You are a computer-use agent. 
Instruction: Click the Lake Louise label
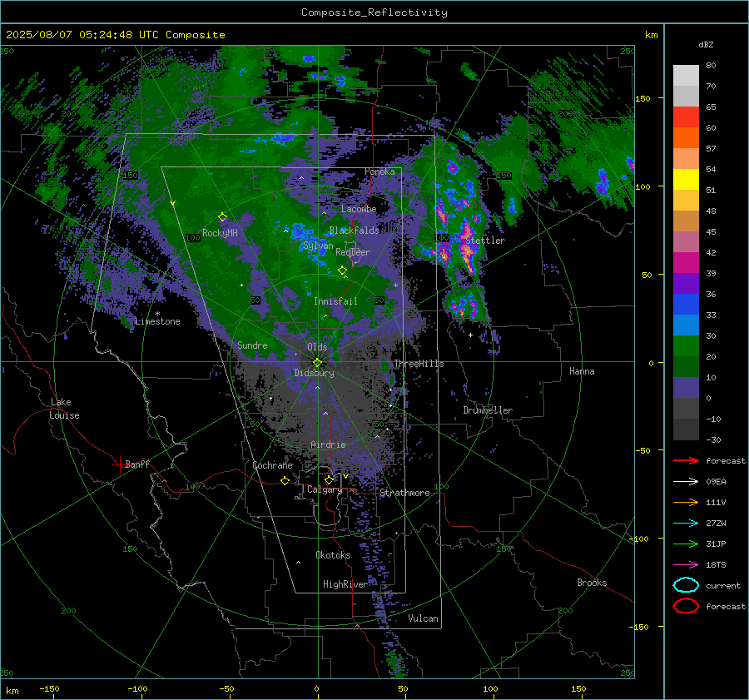(x=64, y=409)
